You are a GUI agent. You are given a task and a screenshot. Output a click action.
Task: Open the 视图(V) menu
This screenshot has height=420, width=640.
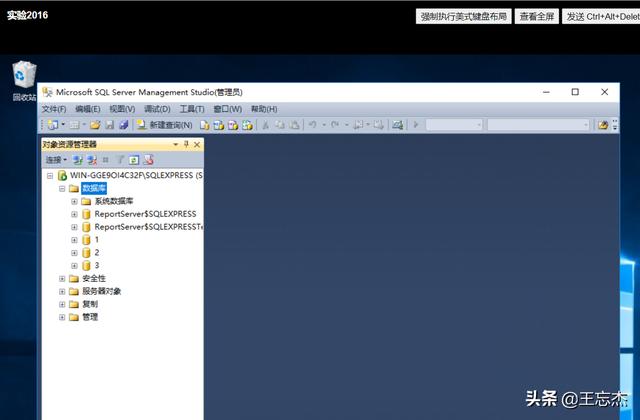[x=122, y=109]
